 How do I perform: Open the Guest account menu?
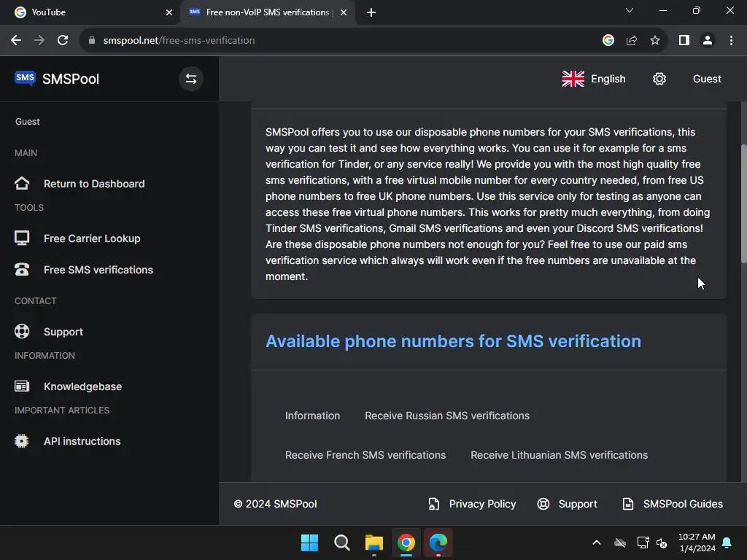[707, 79]
